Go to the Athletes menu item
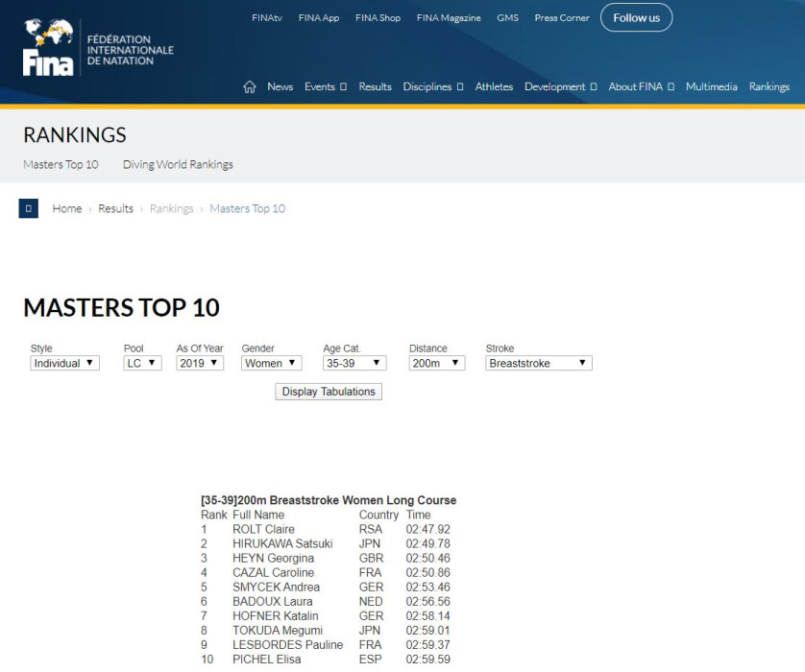This screenshot has width=805, height=672. click(x=494, y=86)
